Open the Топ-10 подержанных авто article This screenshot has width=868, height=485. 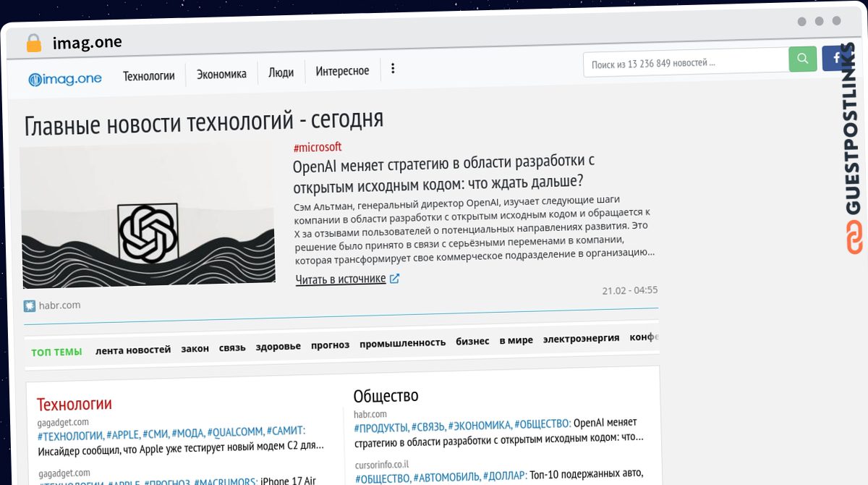point(587,474)
